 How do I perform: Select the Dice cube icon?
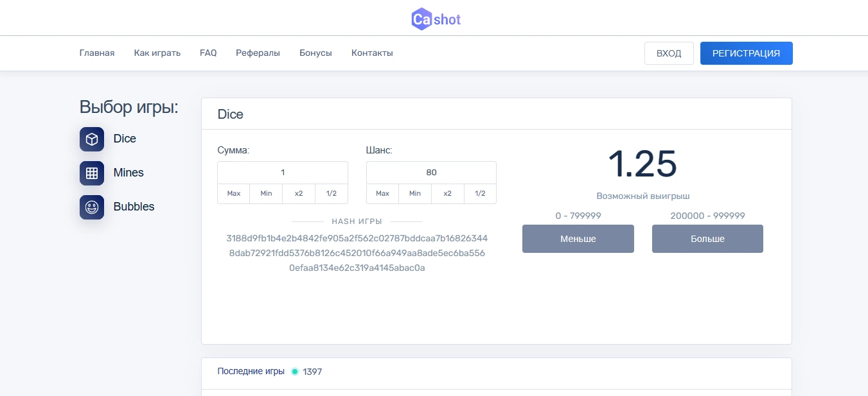tap(92, 139)
